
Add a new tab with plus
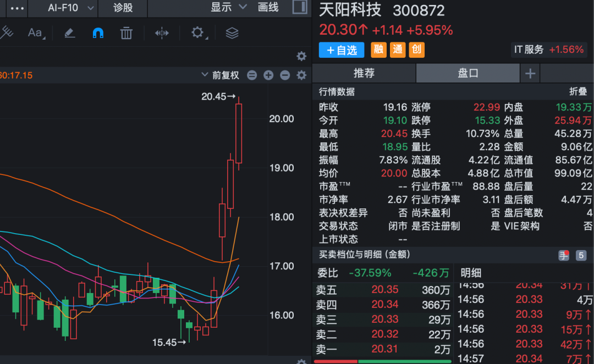(x=530, y=74)
